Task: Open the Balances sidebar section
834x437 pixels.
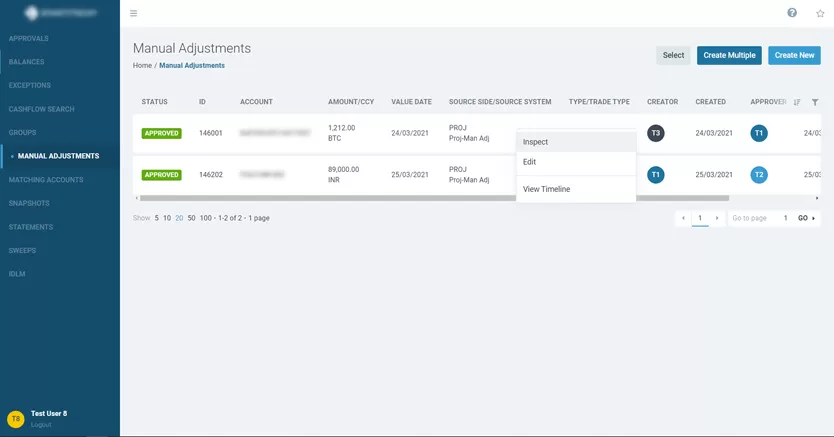Action: tap(27, 62)
